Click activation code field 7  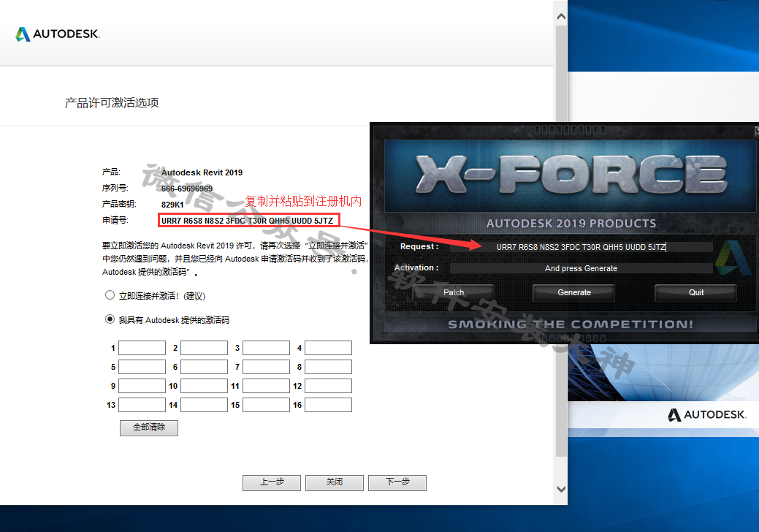pyautogui.click(x=266, y=367)
